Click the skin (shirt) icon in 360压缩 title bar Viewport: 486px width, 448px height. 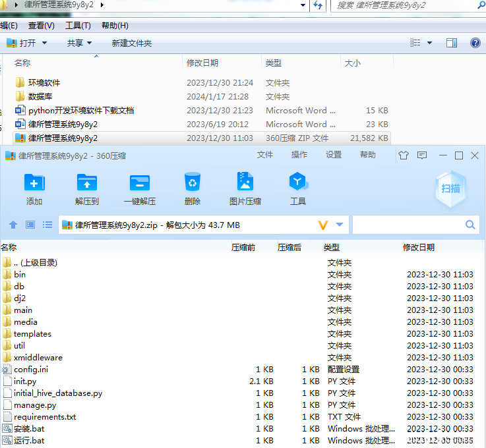404,155
